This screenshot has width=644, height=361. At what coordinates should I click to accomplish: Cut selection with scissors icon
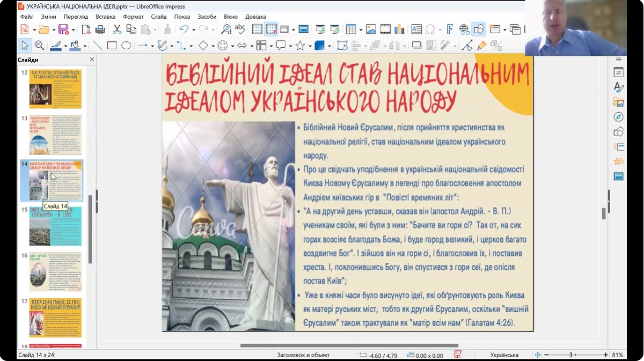click(117, 30)
